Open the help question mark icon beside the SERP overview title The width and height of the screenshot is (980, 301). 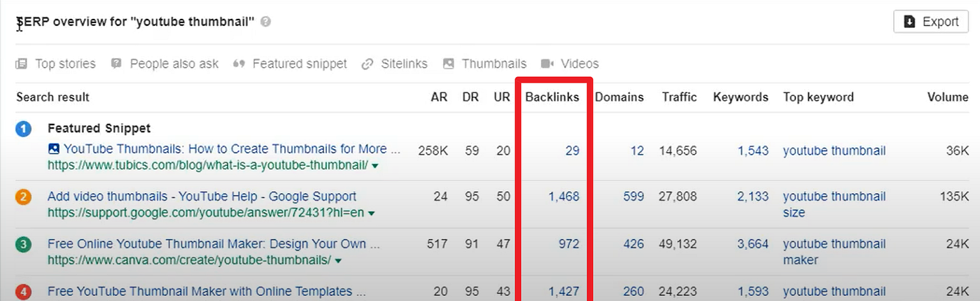click(266, 22)
